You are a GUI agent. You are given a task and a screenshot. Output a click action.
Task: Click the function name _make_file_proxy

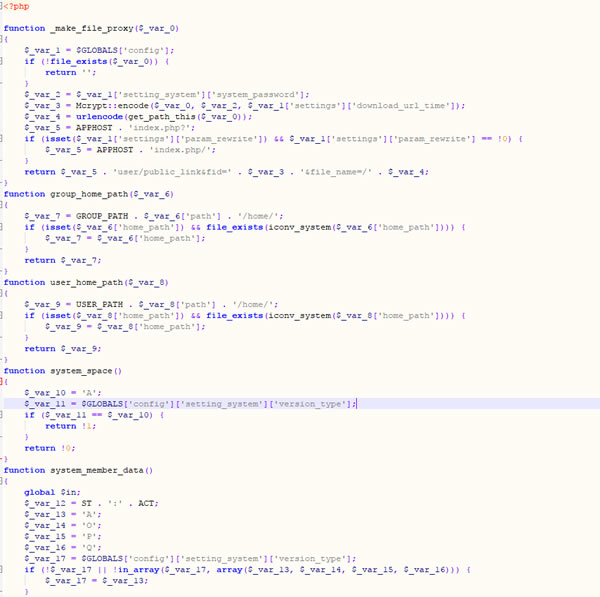tap(92, 28)
